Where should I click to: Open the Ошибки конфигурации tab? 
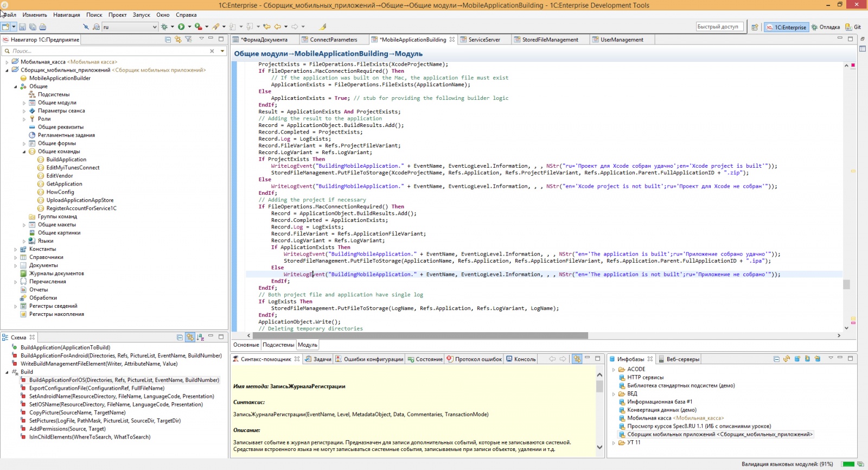[369, 359]
